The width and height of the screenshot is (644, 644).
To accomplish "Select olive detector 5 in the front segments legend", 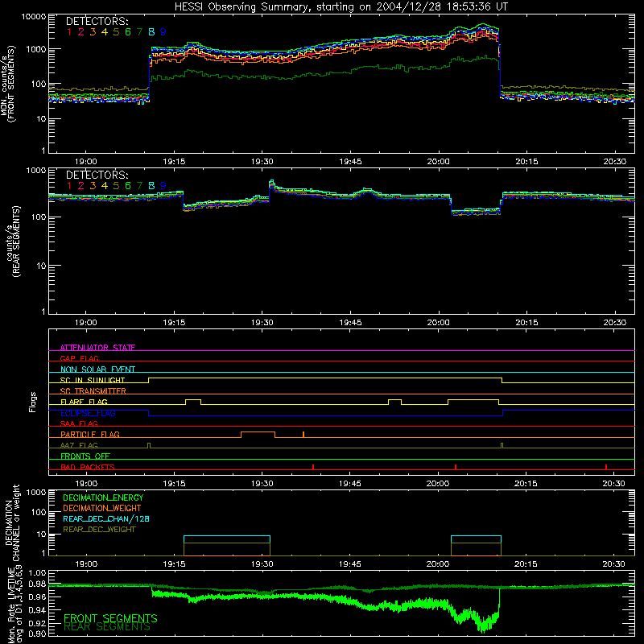I will (x=116, y=32).
